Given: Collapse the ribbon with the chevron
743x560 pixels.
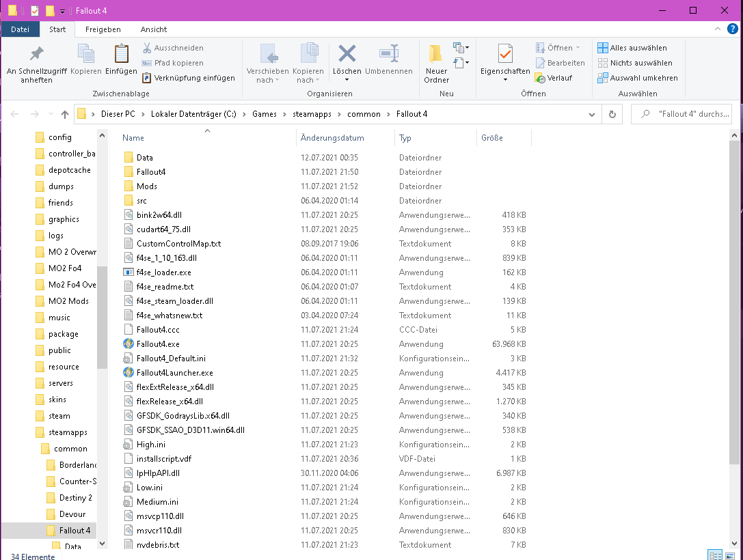Looking at the screenshot, I should pos(718,29).
